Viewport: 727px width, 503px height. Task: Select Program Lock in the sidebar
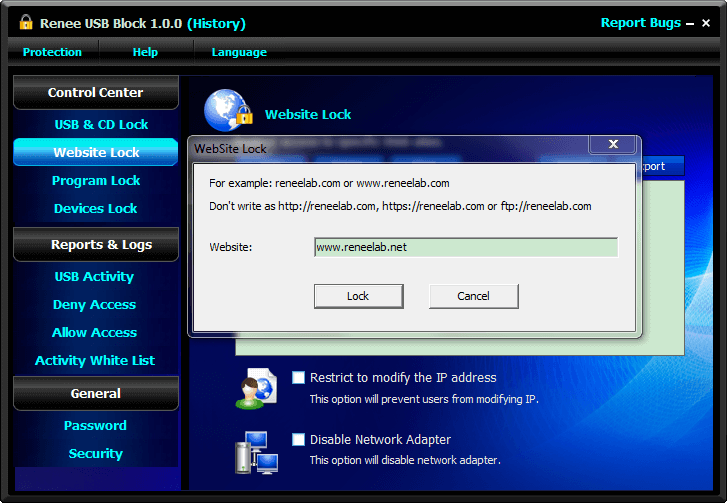click(x=96, y=181)
